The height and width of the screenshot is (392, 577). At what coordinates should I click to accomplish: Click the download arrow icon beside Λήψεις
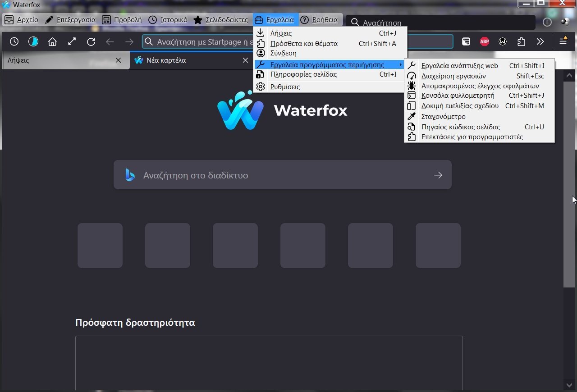point(261,33)
